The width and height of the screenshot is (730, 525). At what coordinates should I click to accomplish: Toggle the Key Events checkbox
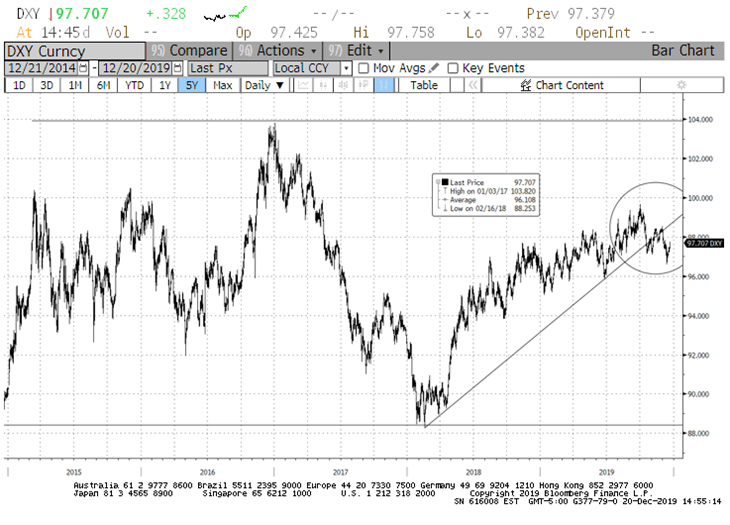tap(453, 68)
